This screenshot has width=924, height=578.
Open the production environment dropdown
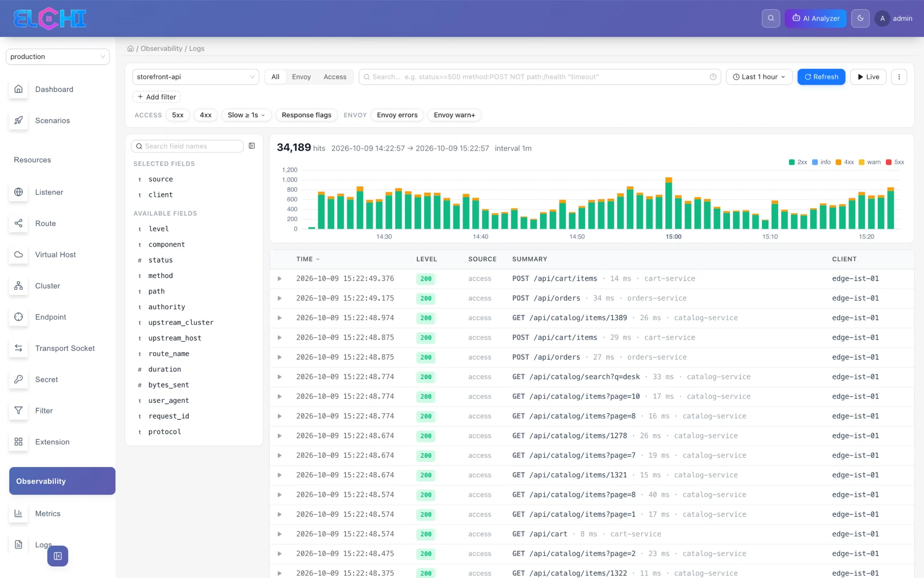pyautogui.click(x=57, y=57)
